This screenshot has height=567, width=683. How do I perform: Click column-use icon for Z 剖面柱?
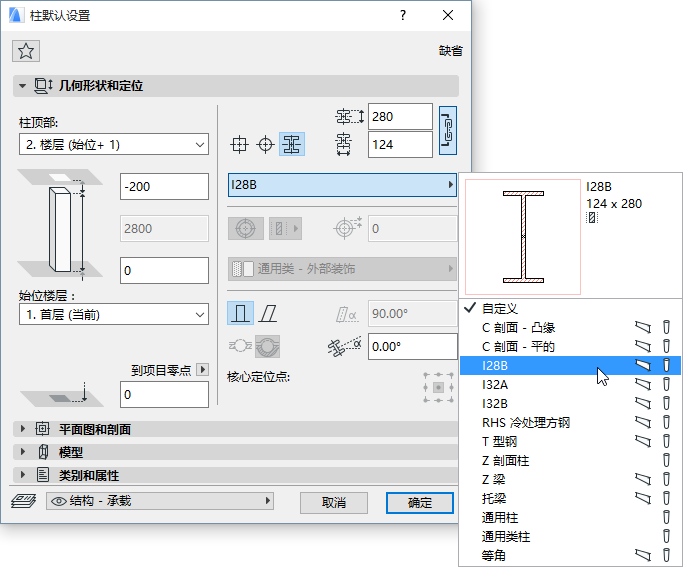tap(666, 460)
